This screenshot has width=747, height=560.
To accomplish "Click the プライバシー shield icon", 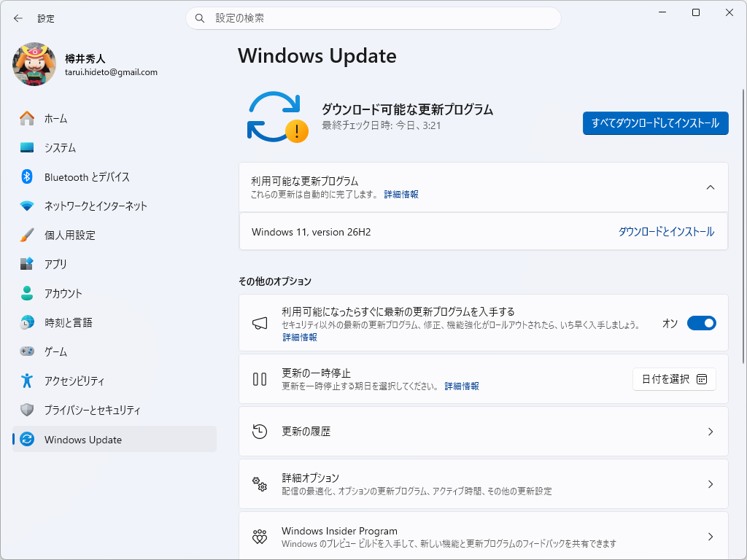I will (x=27, y=410).
